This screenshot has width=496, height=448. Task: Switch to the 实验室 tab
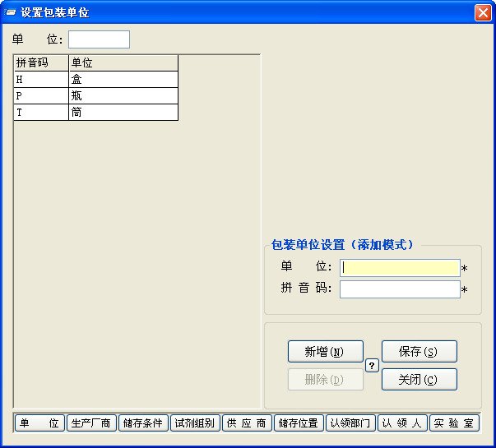click(x=454, y=423)
